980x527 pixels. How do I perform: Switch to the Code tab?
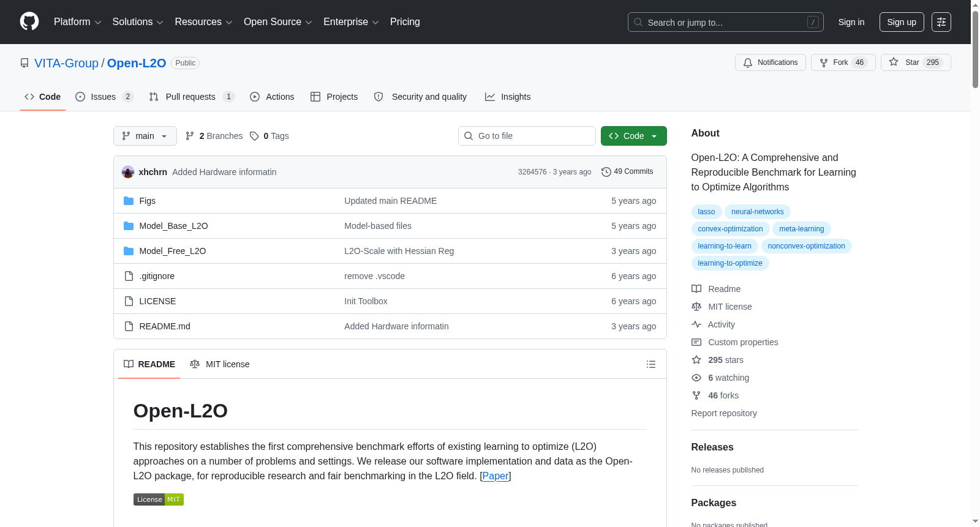pyautogui.click(x=43, y=97)
